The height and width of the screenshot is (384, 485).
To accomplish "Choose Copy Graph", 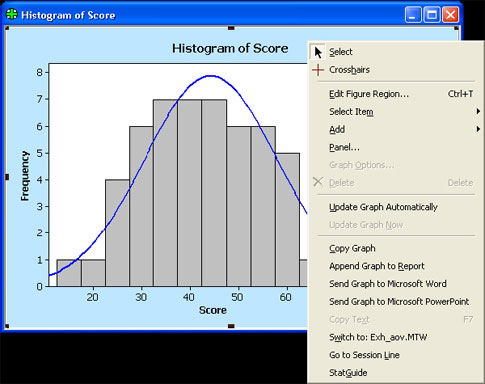I will click(395, 248).
